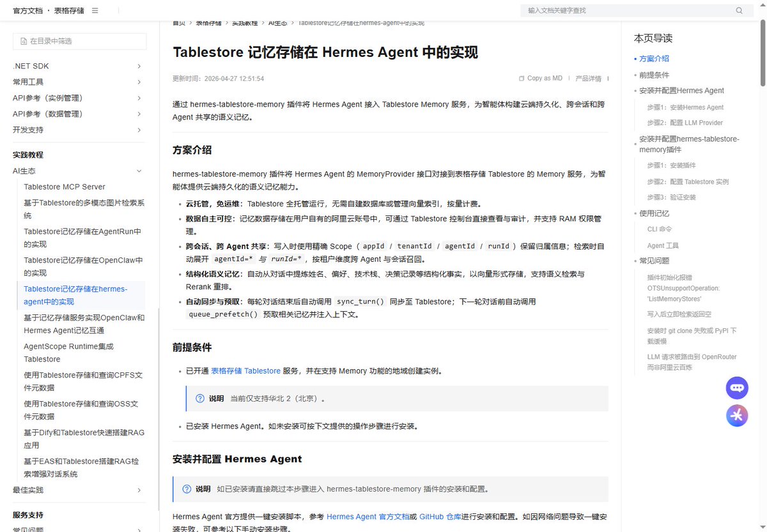The width and height of the screenshot is (767, 532).
Task: Open OpenClaw和Hermes Agent记忆互通 article
Action: click(x=84, y=324)
